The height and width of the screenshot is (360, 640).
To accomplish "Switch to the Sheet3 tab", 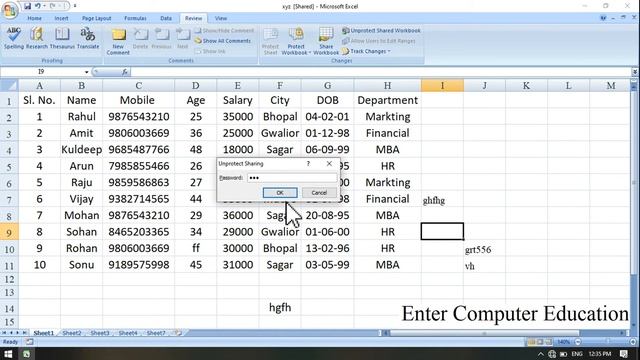I will point(100,333).
